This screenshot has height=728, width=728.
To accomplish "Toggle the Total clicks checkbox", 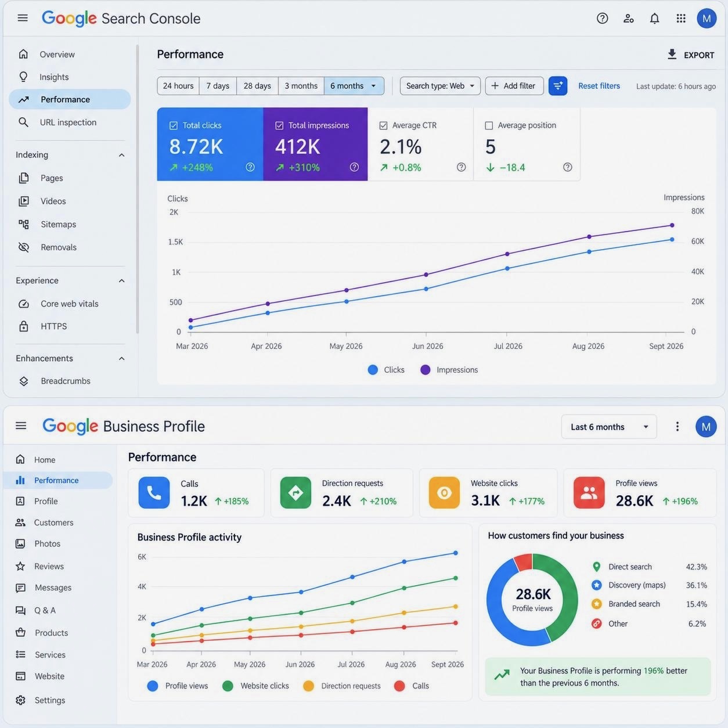I will [173, 125].
